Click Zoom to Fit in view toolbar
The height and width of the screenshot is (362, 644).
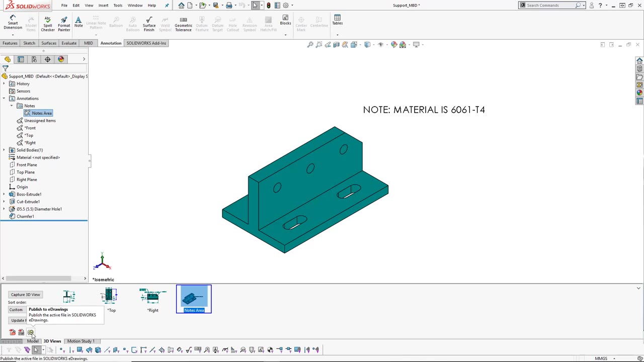click(310, 45)
